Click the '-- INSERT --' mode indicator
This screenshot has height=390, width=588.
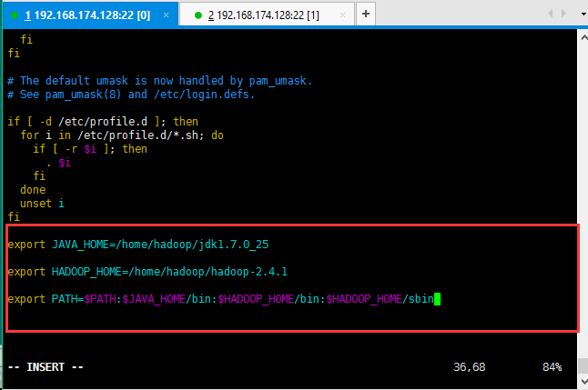pos(46,366)
